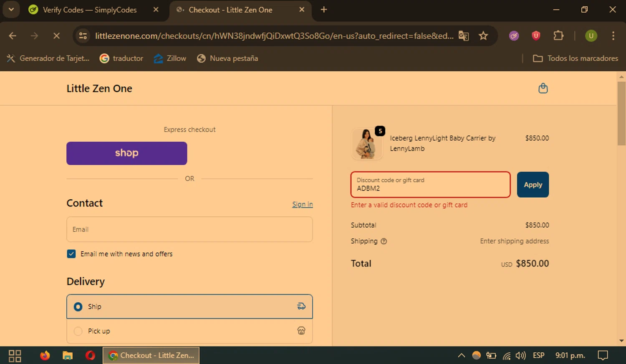The width and height of the screenshot is (626, 364).
Task: Open the 9:01 p.m. clock
Action: click(570, 356)
